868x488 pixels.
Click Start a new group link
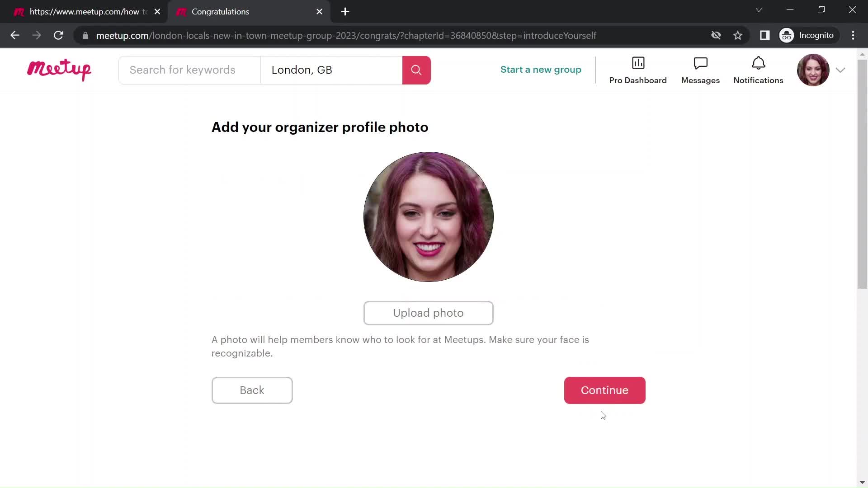(x=541, y=70)
